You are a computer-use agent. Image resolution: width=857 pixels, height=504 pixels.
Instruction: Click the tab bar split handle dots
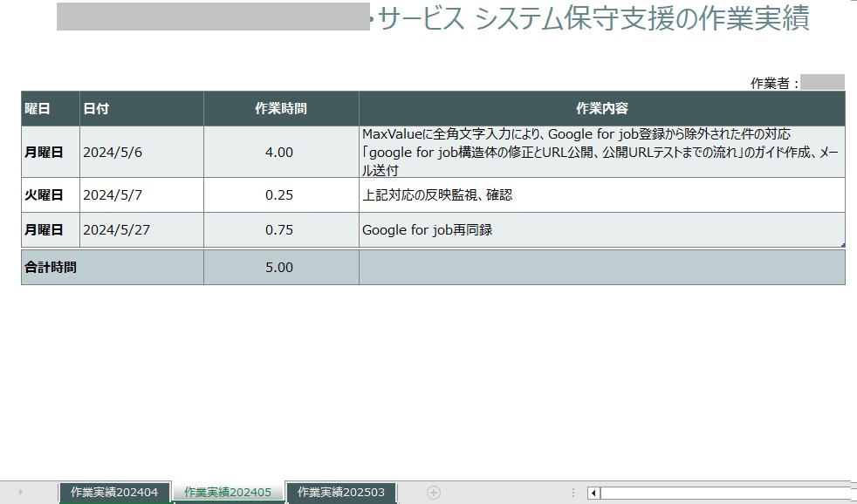click(572, 493)
